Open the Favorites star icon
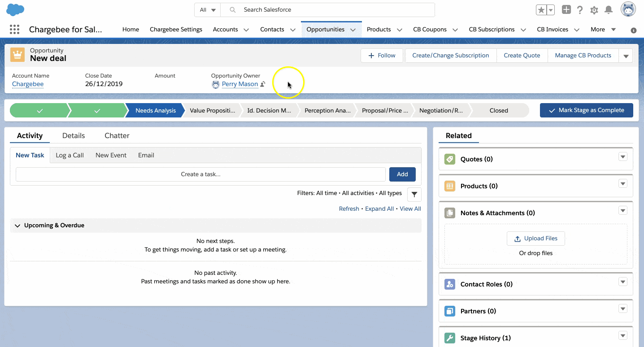 pyautogui.click(x=541, y=10)
